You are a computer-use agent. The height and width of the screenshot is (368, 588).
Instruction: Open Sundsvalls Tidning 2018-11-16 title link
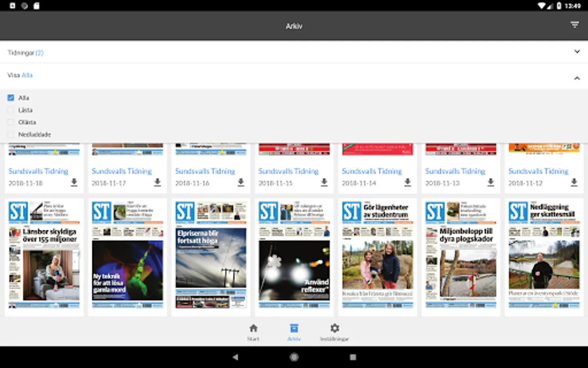click(x=205, y=171)
